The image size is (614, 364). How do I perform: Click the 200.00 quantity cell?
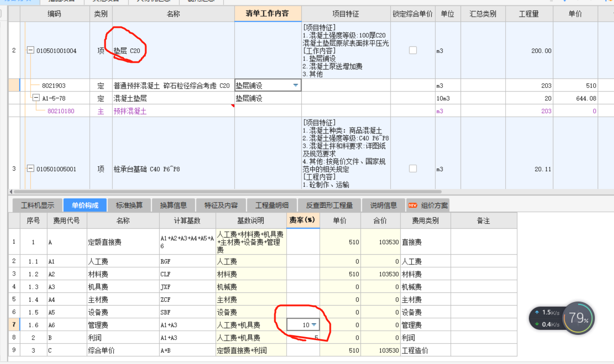coord(529,50)
